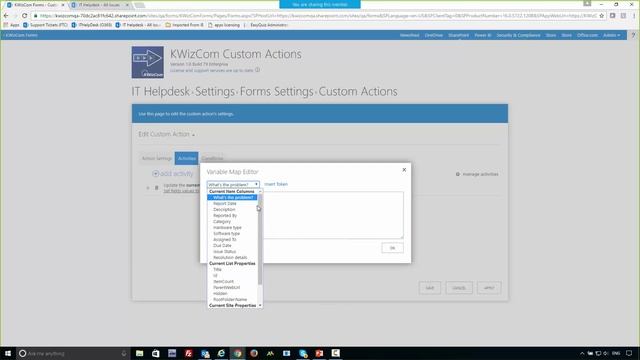Select Title under Current List Properties

(x=217, y=269)
